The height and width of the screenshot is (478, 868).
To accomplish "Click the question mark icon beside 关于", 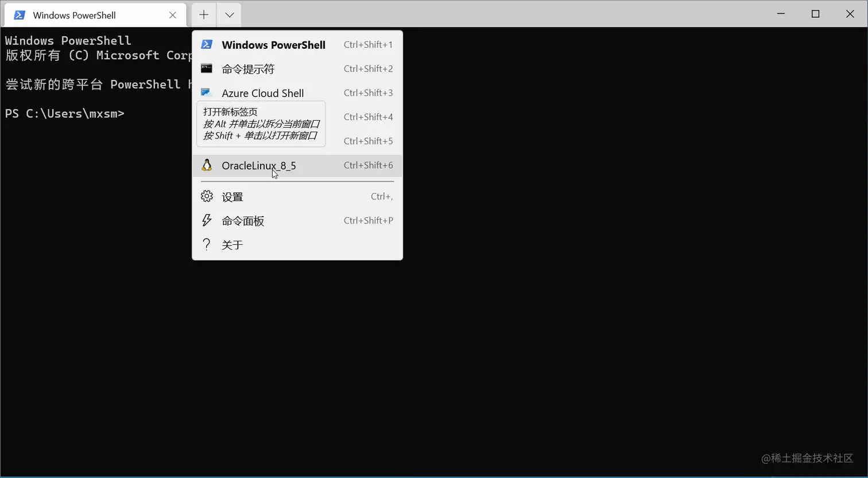I will tap(207, 244).
